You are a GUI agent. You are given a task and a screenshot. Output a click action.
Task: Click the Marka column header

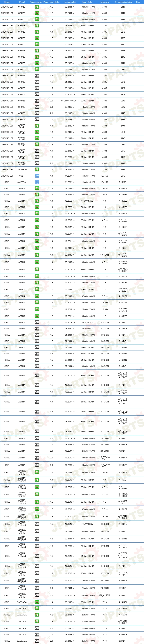(x=7, y=2)
